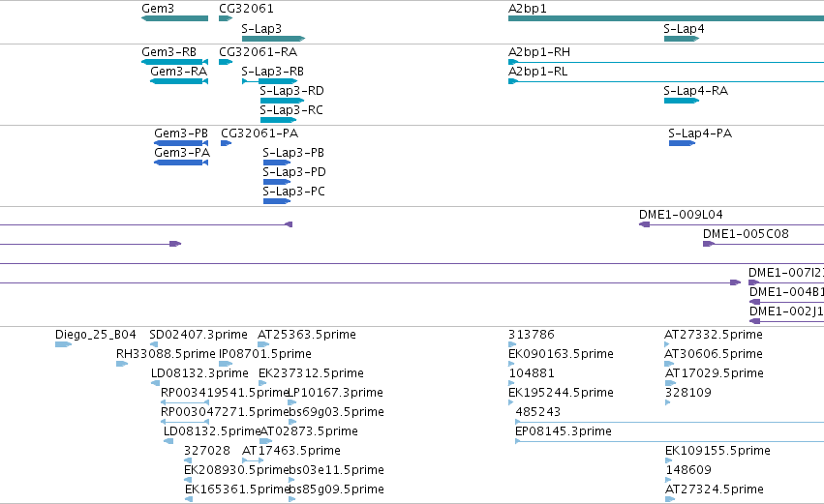The width and height of the screenshot is (824, 504).
Task: Open the AT17029.5prime EST label
Action: click(x=715, y=373)
